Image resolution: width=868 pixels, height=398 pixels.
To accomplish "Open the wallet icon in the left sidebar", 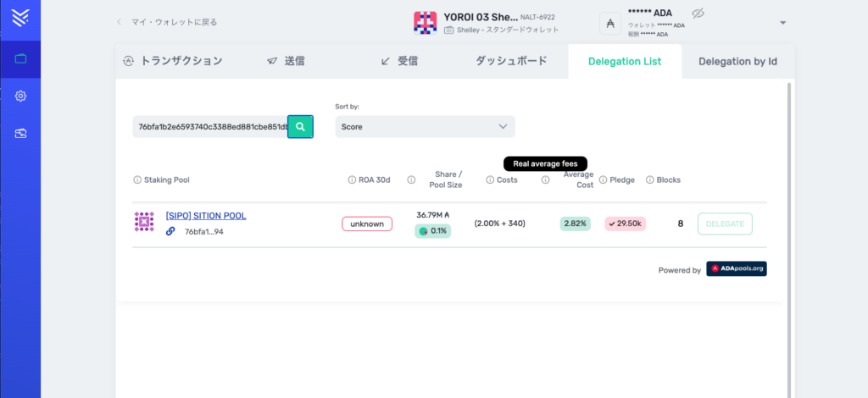I will pyautogui.click(x=20, y=59).
